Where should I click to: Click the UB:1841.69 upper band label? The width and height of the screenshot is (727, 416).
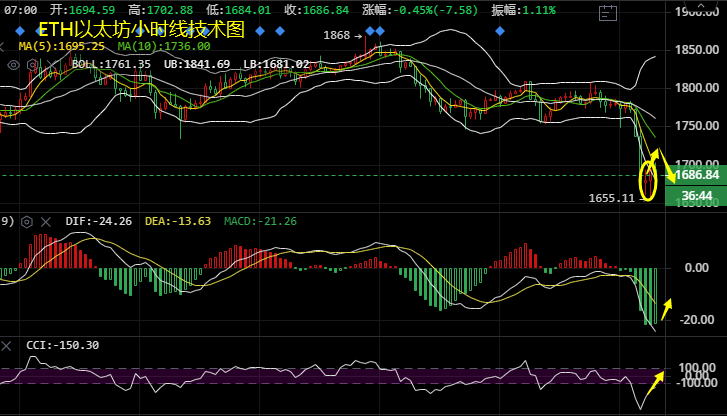click(x=197, y=64)
